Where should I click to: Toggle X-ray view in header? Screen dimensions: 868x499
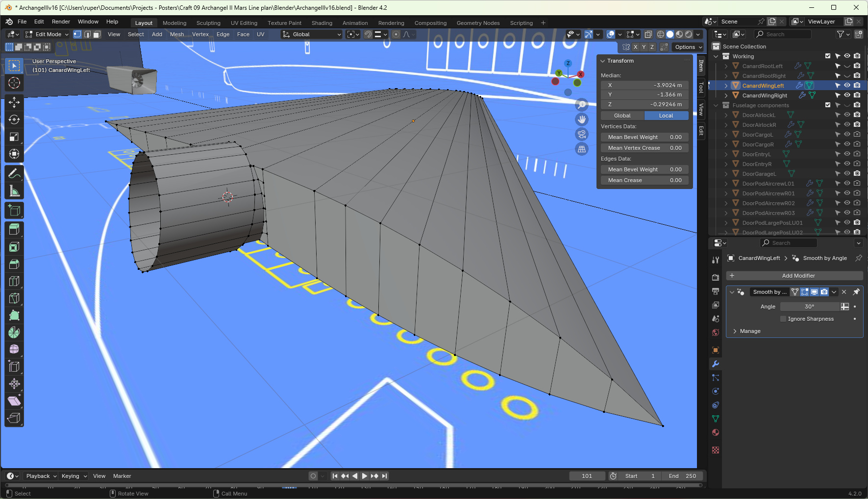(648, 34)
